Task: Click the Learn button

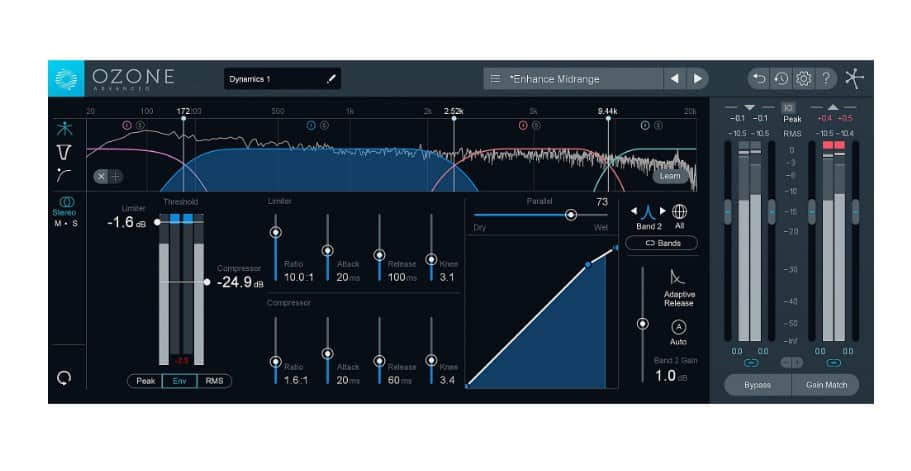Action: 670,176
